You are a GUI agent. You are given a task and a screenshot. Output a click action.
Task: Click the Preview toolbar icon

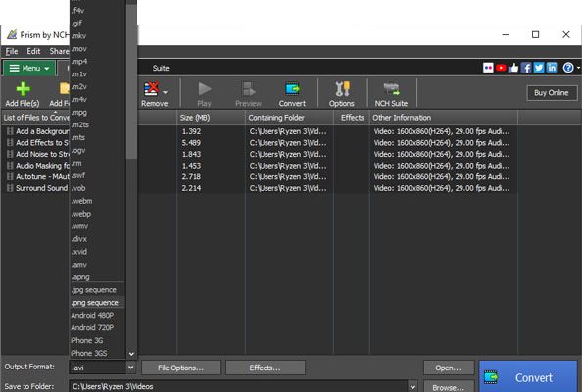[248, 89]
